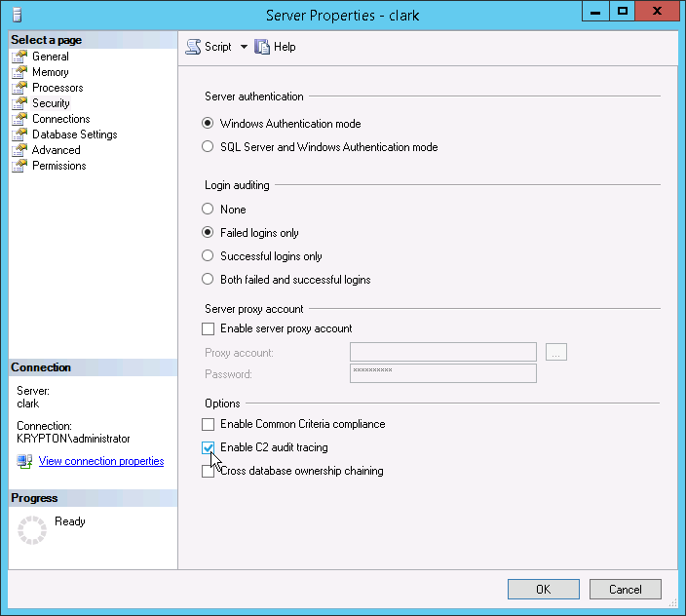This screenshot has width=686, height=616.
Task: Click the Script toolbar button
Action: point(209,47)
